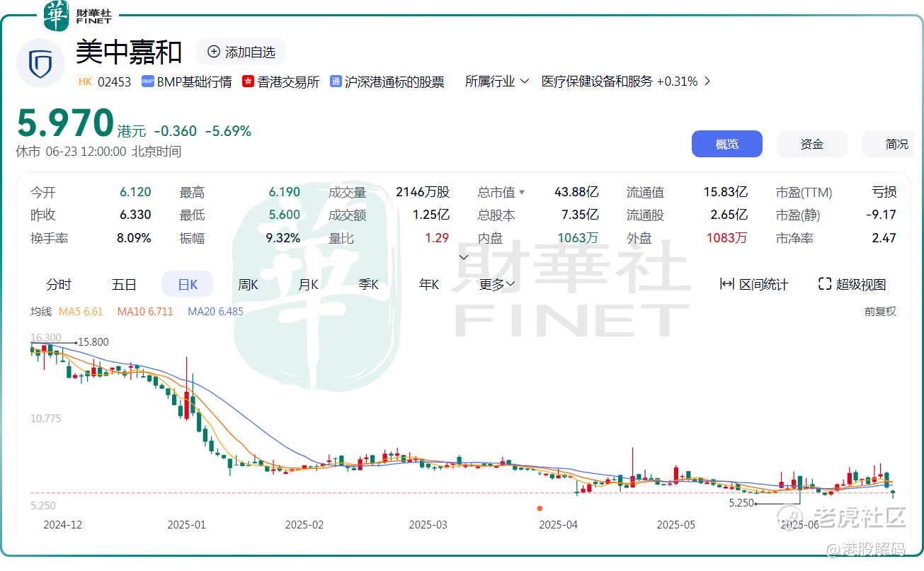This screenshot has width=924, height=571.
Task: Click the 香港交易所 red flag icon
Action: [x=248, y=81]
